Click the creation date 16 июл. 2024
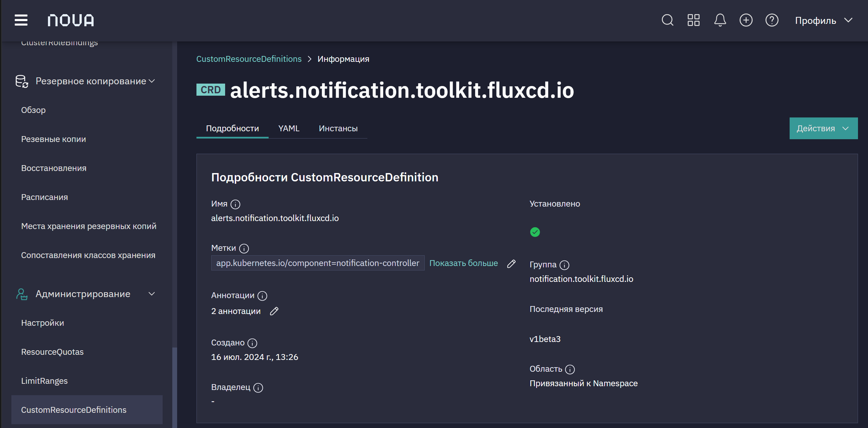 (x=254, y=357)
